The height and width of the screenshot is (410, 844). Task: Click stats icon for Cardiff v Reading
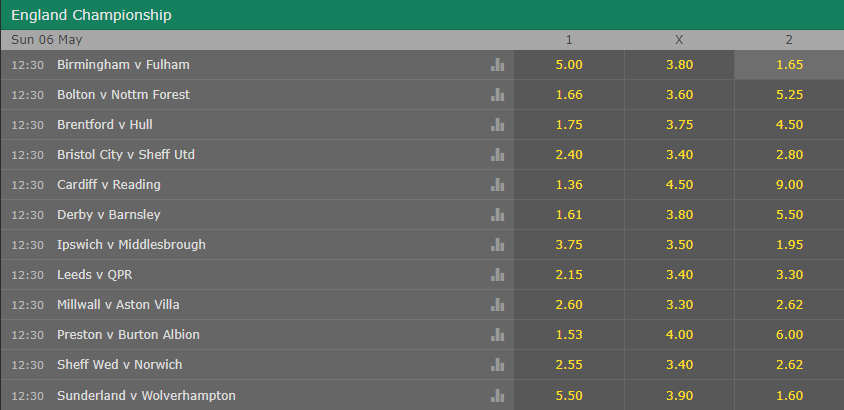tap(497, 185)
